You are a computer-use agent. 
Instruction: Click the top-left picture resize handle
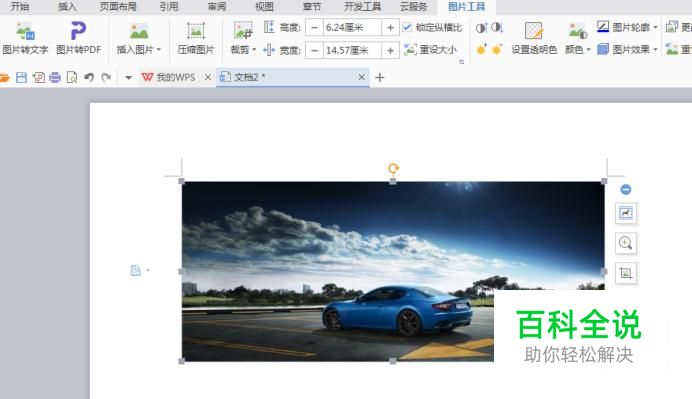coord(181,181)
